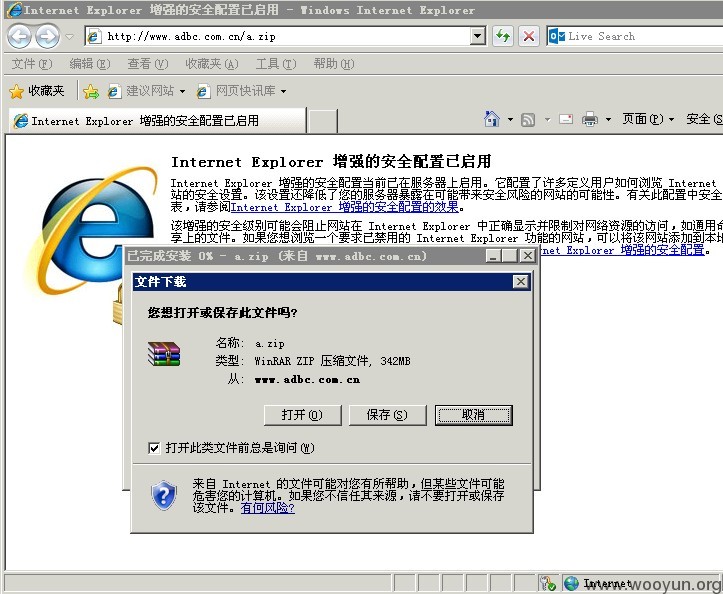
Task: Click the file type text WinRAR ZIP 压缩文件, 342MB
Action: (x=332, y=361)
